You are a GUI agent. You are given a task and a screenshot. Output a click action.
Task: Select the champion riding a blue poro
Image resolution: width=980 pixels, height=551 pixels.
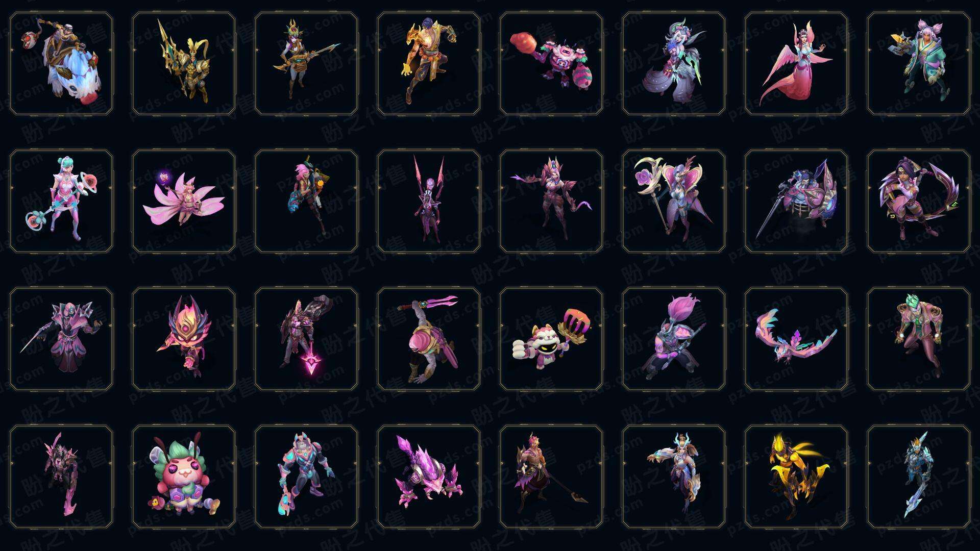point(61,64)
